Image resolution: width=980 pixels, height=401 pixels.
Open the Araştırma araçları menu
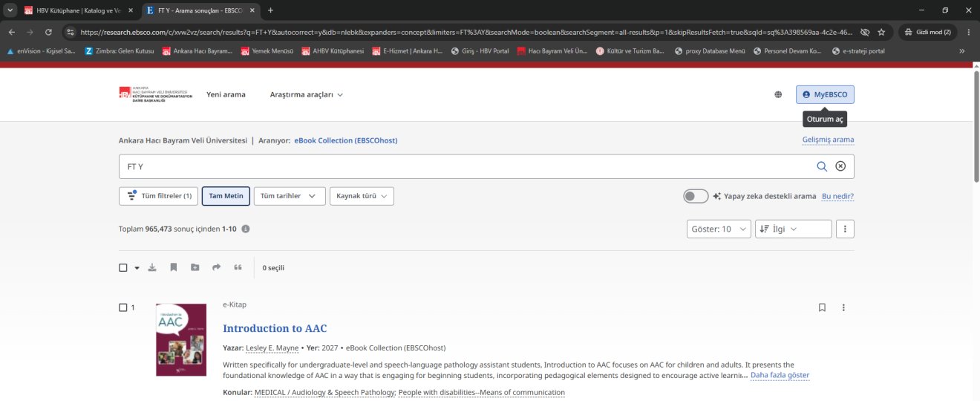click(x=307, y=94)
